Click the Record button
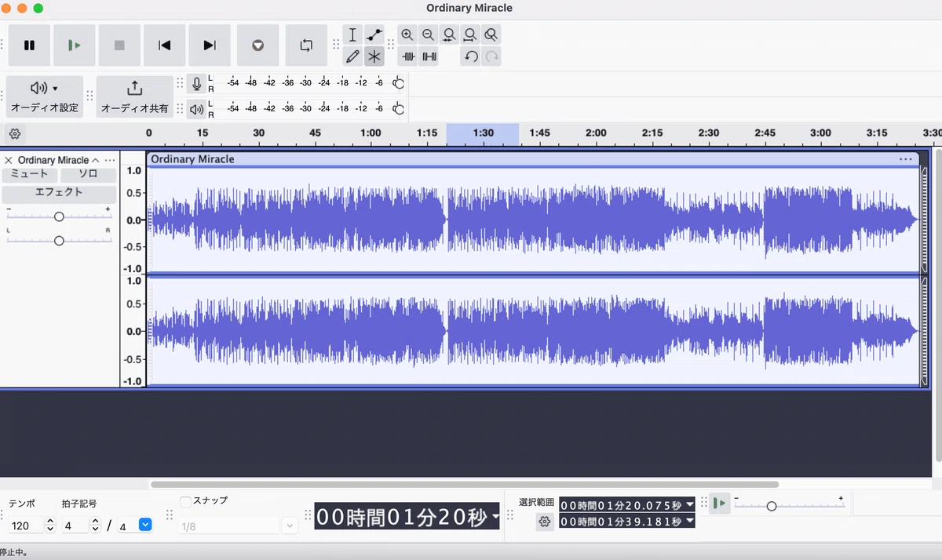This screenshot has width=942, height=560. [x=257, y=45]
